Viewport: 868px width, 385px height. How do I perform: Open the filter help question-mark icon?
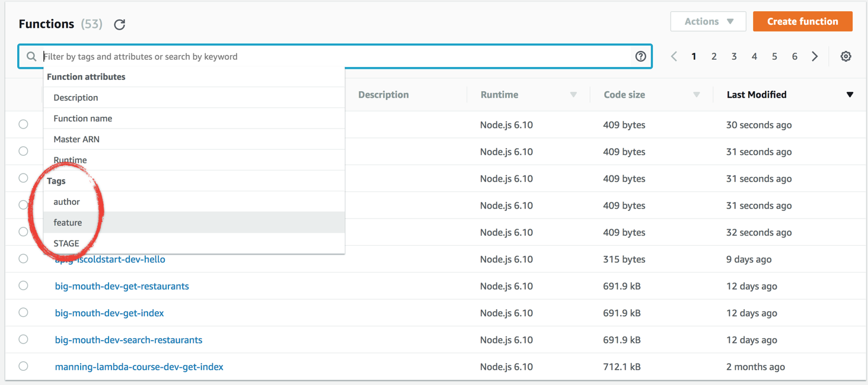point(640,56)
